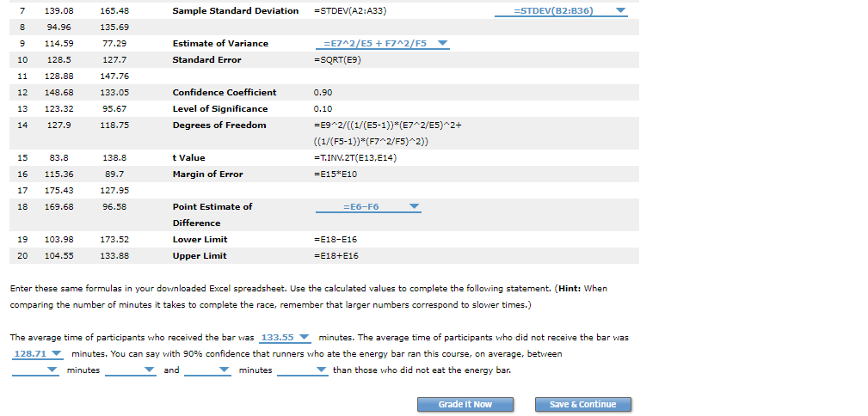Click the Point Estimate of Difference label

click(212, 215)
